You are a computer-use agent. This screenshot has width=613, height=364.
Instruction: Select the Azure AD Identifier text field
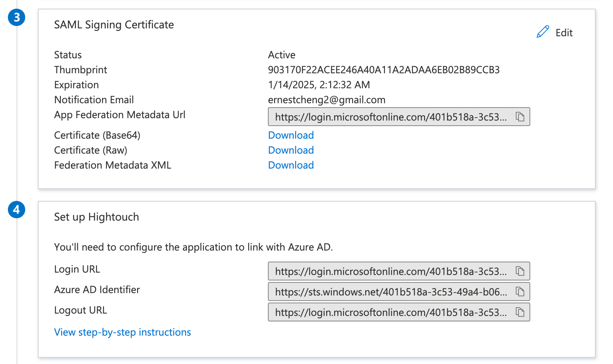pyautogui.click(x=399, y=292)
